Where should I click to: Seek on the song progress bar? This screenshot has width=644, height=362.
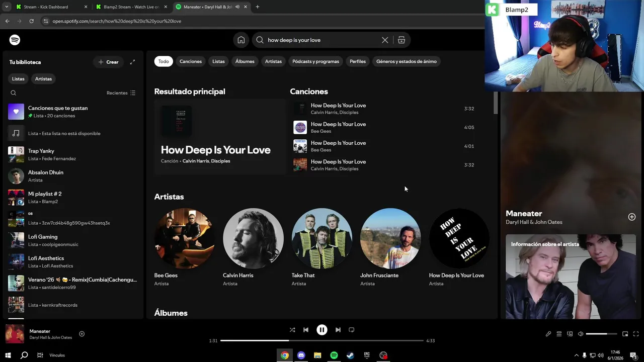[x=322, y=340]
